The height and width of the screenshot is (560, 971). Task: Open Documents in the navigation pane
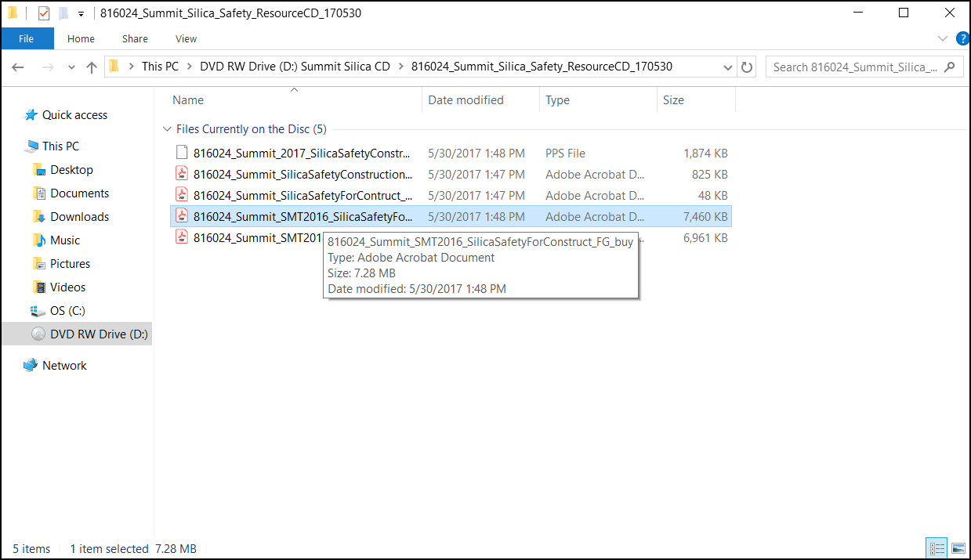point(79,193)
